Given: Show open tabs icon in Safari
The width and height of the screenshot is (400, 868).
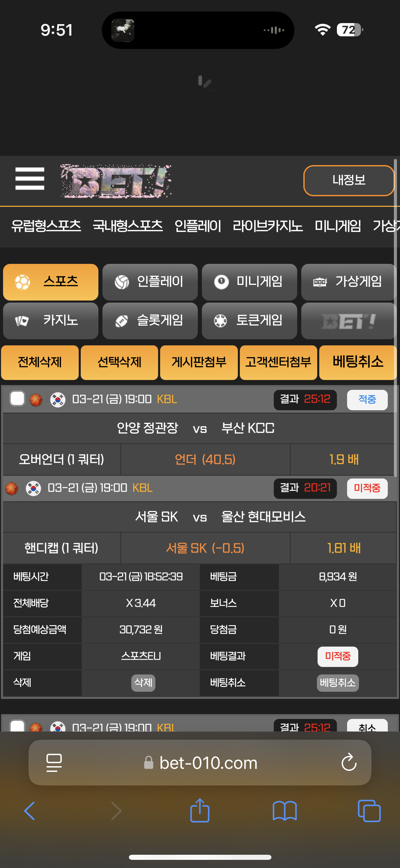Looking at the screenshot, I should 369,811.
